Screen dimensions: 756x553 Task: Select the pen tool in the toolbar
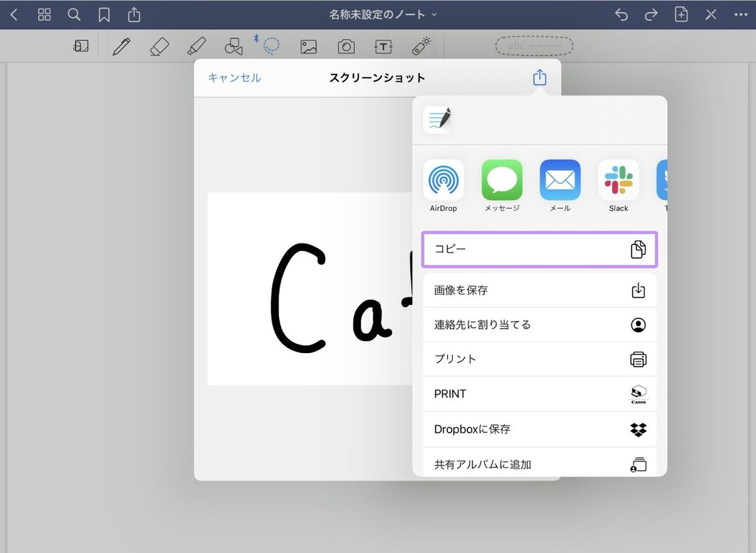(x=121, y=45)
